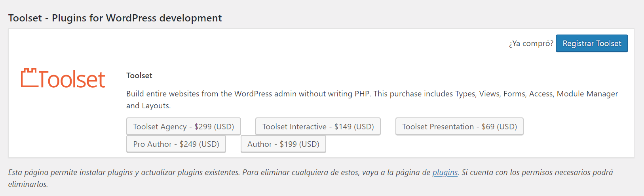
Task: Click the "¿Ya compró?" text
Action: tap(531, 44)
